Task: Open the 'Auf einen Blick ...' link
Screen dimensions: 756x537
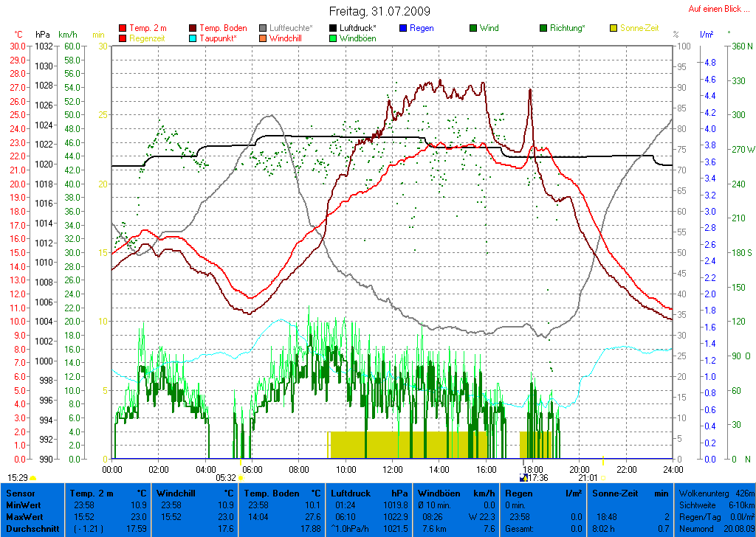Action: pyautogui.click(x=715, y=9)
